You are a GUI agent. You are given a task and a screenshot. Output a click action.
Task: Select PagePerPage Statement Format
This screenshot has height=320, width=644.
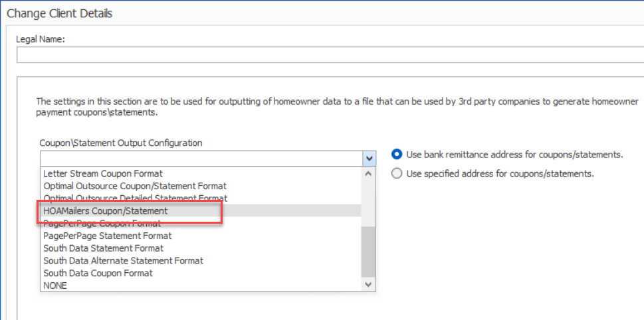tap(108, 236)
